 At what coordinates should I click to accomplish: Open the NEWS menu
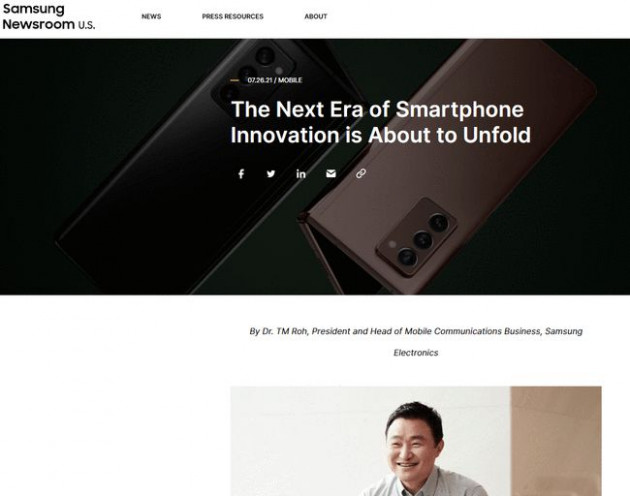[x=151, y=16]
